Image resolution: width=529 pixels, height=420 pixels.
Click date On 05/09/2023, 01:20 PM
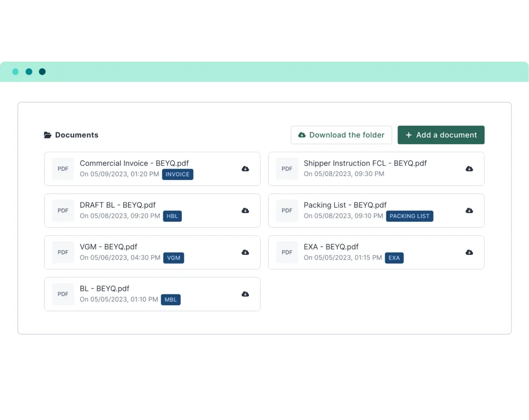pos(119,174)
